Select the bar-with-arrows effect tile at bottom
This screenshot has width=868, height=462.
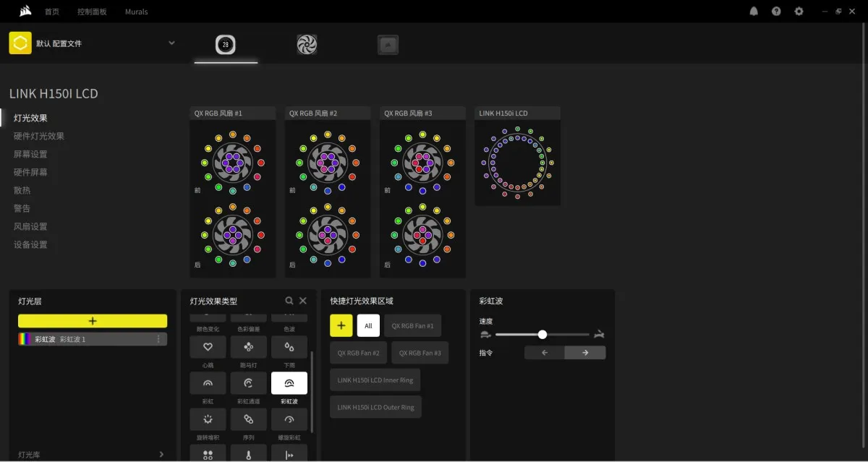click(289, 453)
